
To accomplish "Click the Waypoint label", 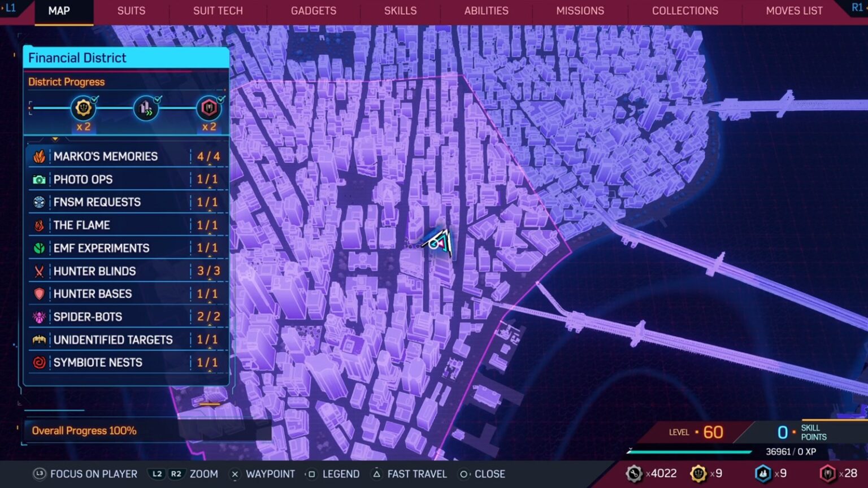I will 270,474.
